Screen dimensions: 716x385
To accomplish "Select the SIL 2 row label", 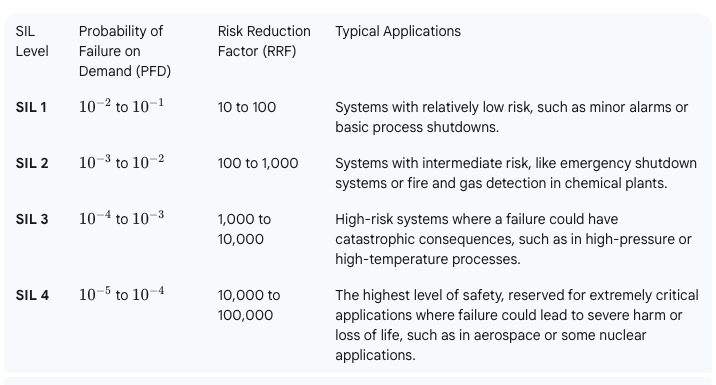I will pyautogui.click(x=32, y=163).
